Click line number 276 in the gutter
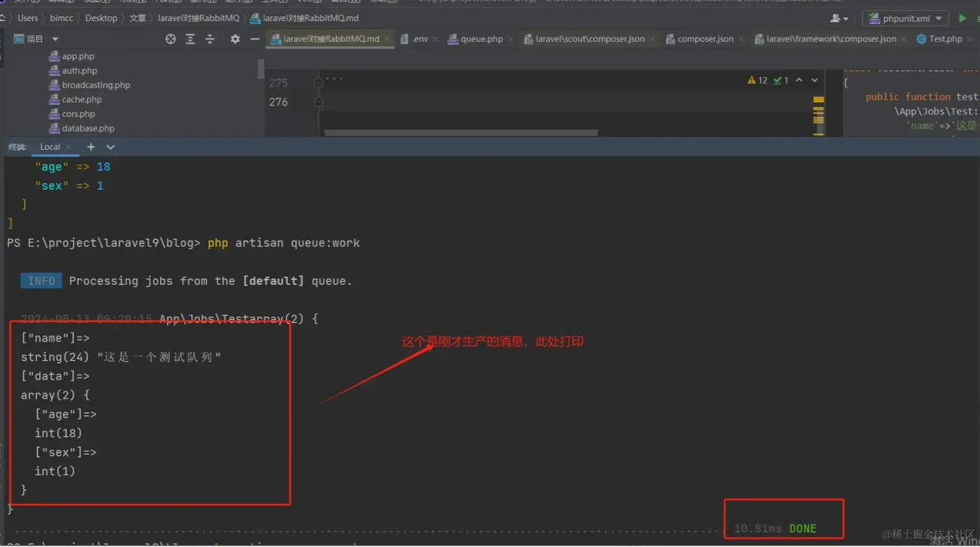980x547 pixels. pyautogui.click(x=279, y=102)
